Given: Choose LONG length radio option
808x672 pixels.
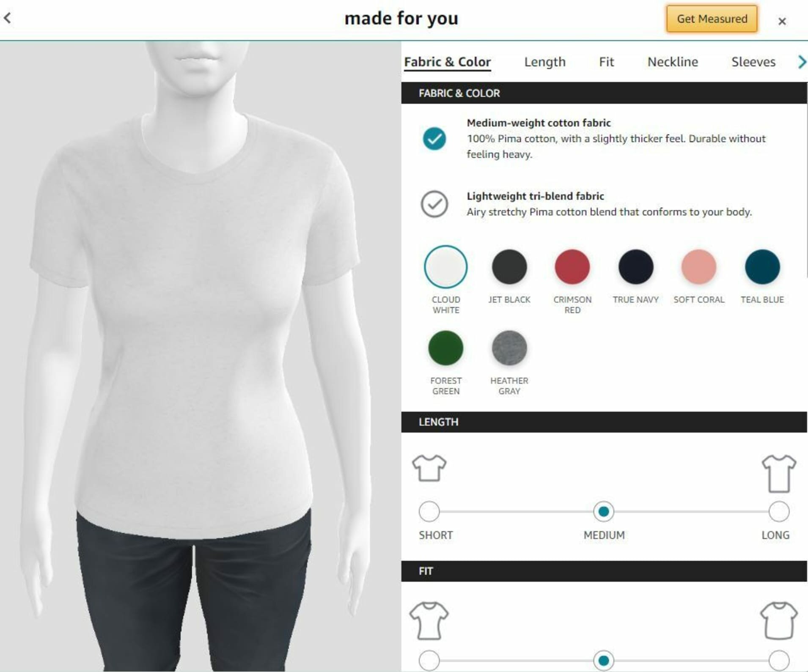Looking at the screenshot, I should pos(779,511).
